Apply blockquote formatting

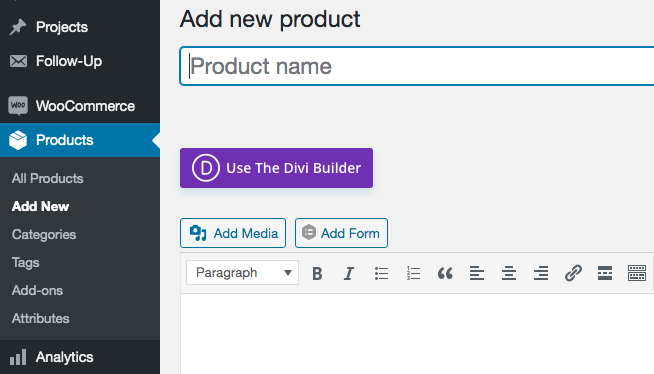click(445, 274)
